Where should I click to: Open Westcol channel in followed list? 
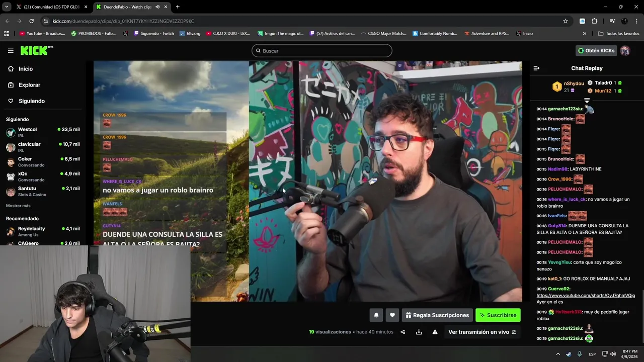[43, 132]
